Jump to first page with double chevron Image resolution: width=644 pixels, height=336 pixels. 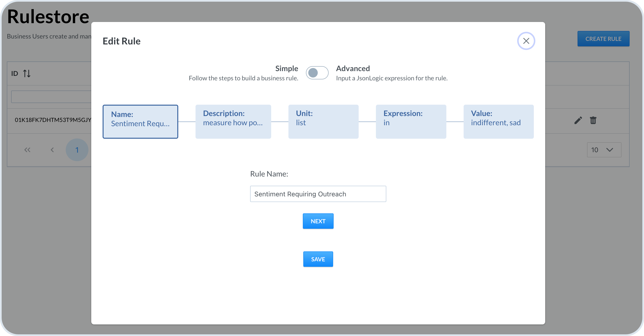tap(27, 150)
